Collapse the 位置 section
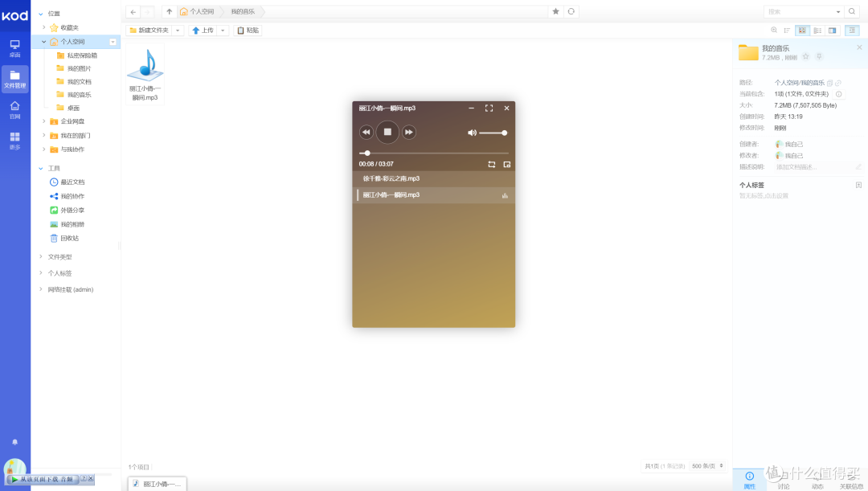This screenshot has width=868, height=491. pos(41,14)
